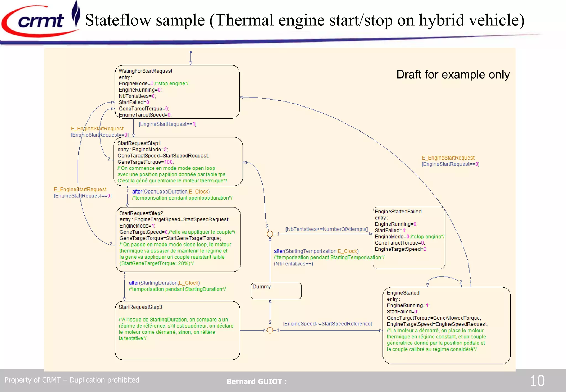
Task: Click slide number 10 in footer
Action: 537,381
